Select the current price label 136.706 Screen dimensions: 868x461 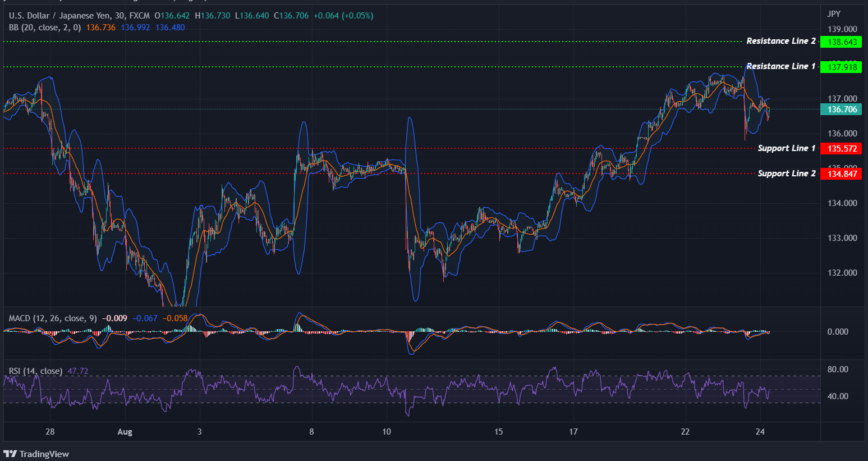click(841, 109)
